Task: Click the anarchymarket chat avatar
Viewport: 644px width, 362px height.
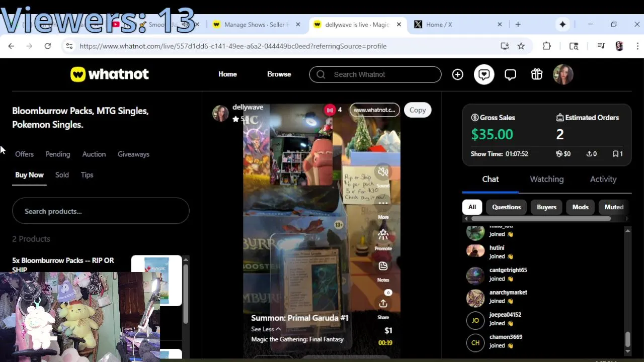Action: (475, 298)
